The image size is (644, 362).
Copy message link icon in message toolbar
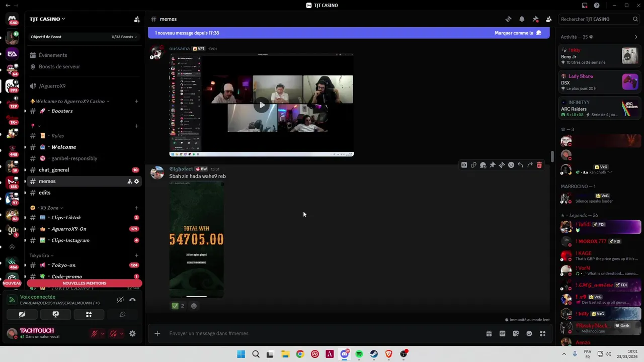pyautogui.click(x=473, y=165)
